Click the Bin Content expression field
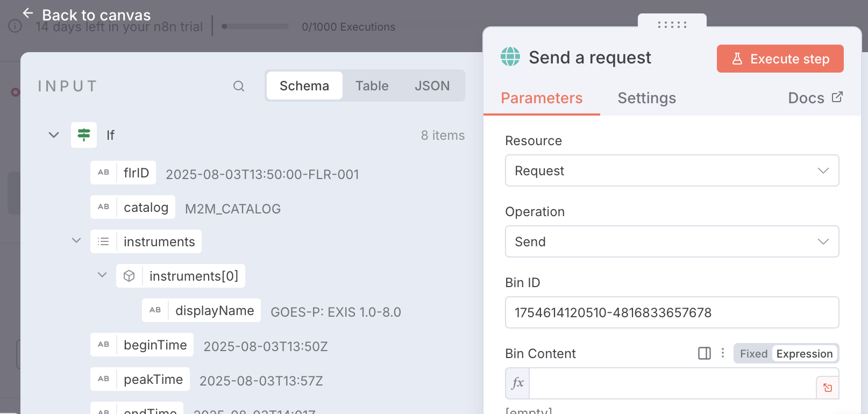This screenshot has width=868, height=414. tap(672, 383)
